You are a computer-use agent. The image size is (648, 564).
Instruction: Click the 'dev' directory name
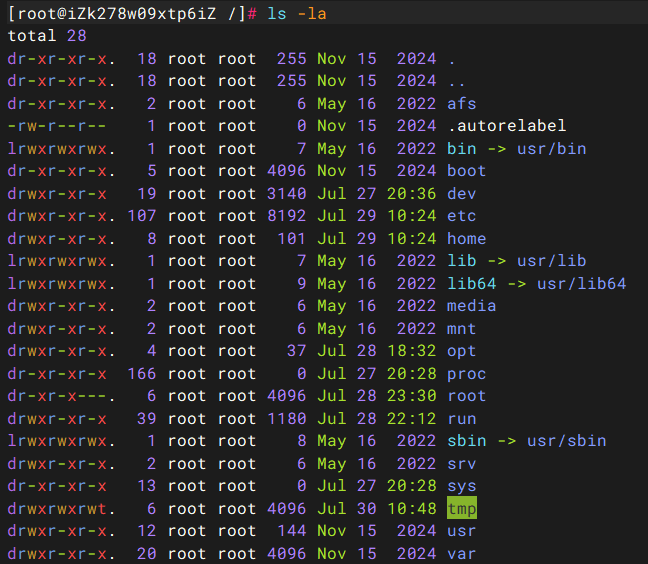point(462,193)
